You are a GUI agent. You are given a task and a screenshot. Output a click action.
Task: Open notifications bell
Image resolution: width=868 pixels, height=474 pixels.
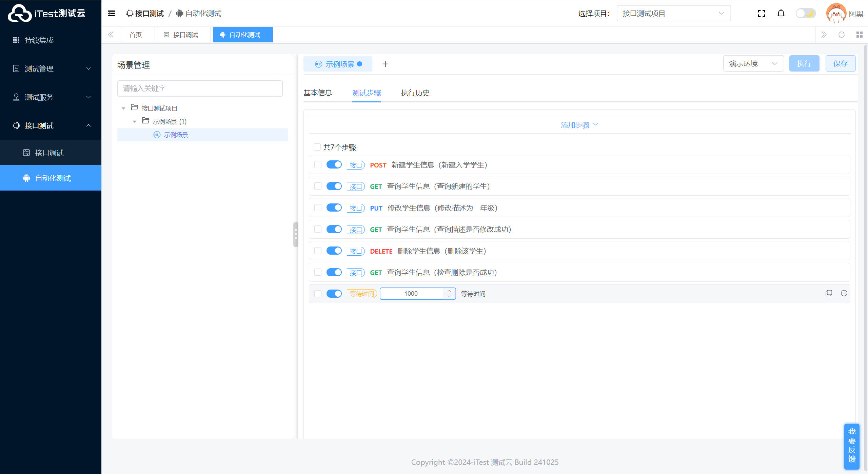tap(781, 14)
